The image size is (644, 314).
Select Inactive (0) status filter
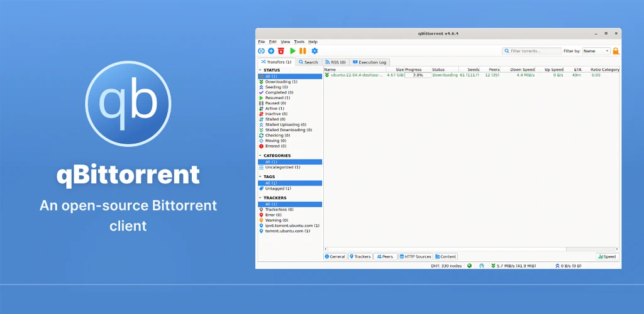(290, 114)
